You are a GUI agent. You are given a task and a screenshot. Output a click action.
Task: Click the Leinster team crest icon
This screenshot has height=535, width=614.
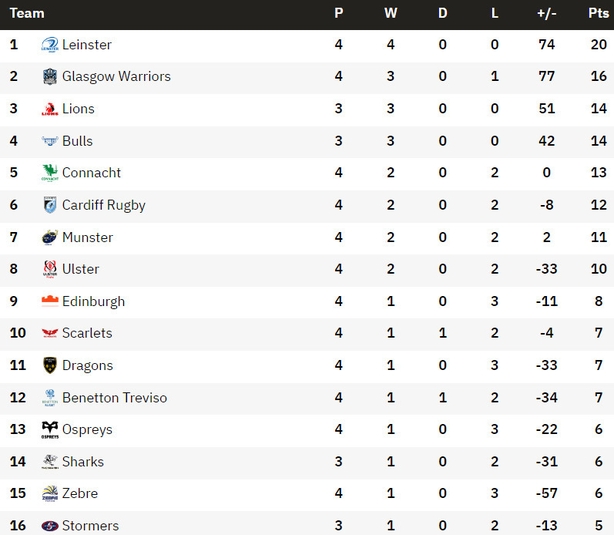pyautogui.click(x=50, y=45)
